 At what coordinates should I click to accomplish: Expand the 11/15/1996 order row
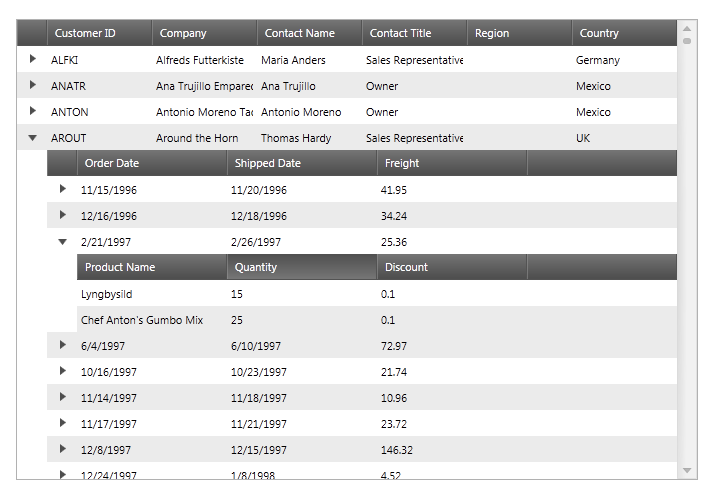tap(62, 189)
